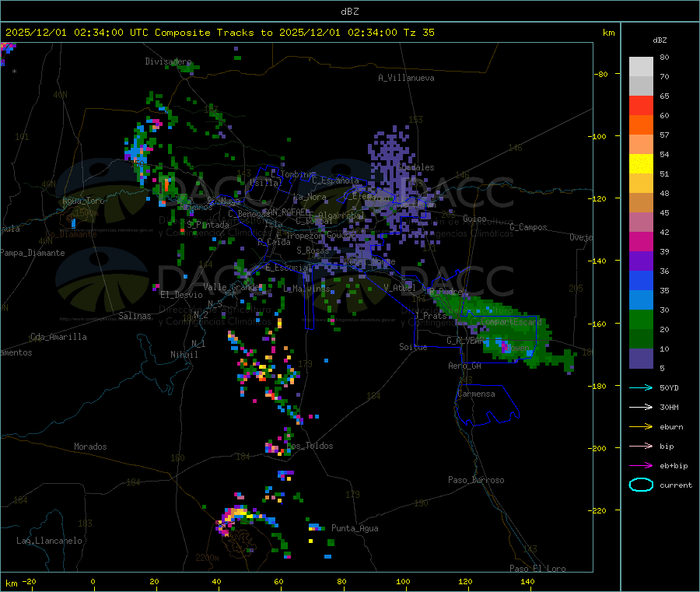Screen dimensions: 700x592
Task: Click the Los_Toldos place label
Action: click(x=310, y=446)
